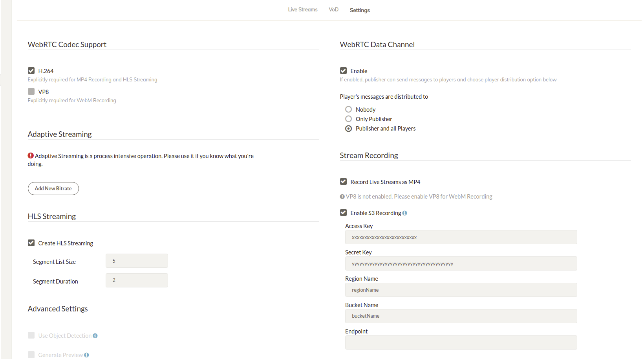Click the Segment List Size field

(x=137, y=261)
